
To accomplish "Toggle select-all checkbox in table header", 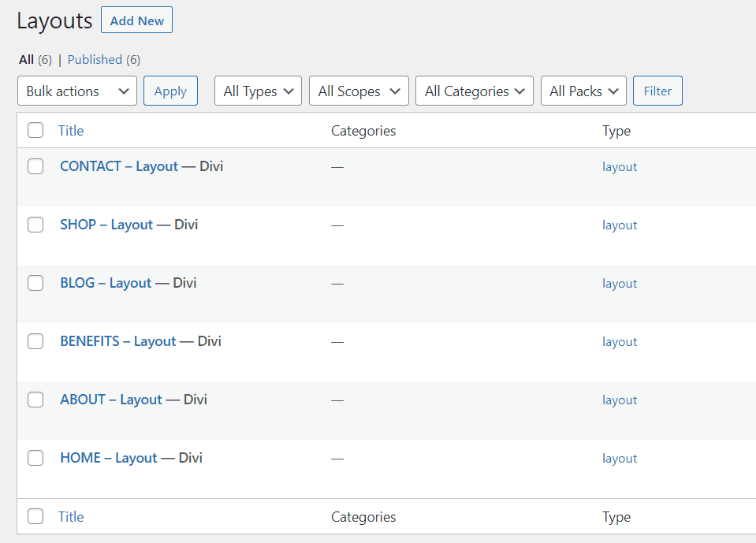I will 35,130.
